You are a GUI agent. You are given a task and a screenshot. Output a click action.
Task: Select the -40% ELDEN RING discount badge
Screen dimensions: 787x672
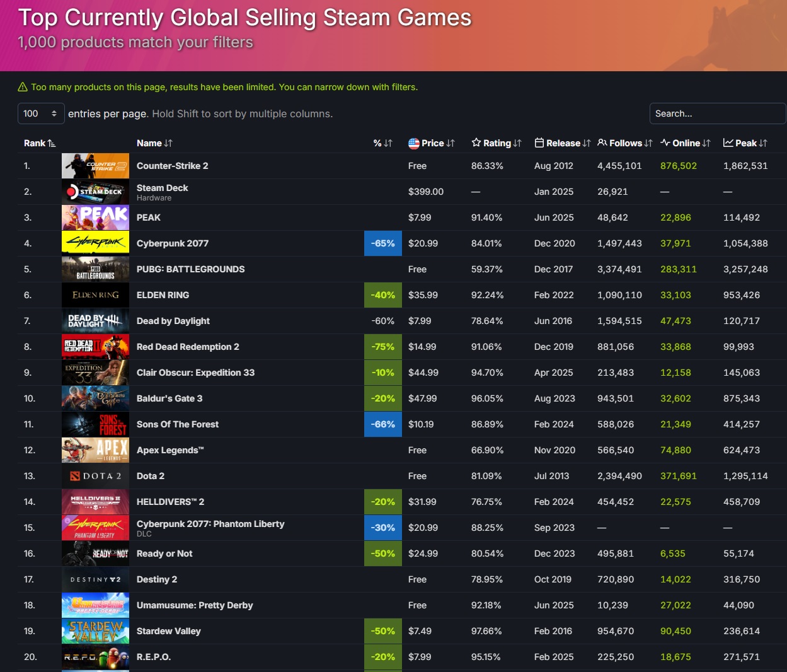tap(383, 295)
